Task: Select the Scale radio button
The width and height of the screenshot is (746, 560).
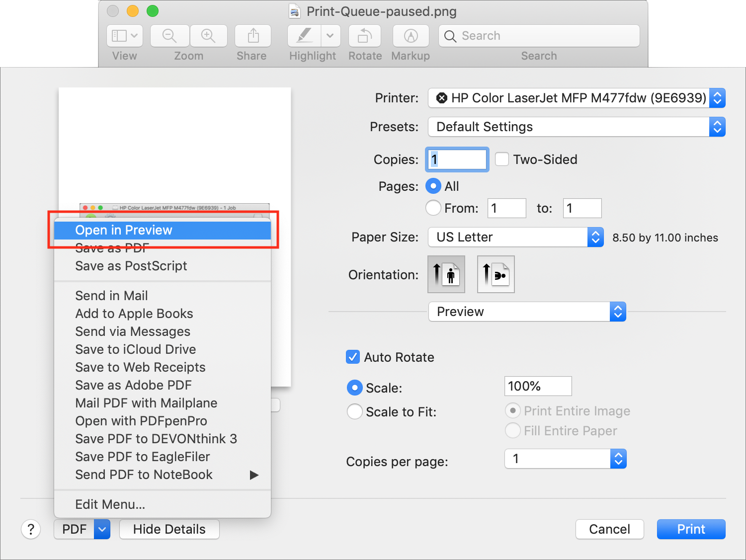Action: tap(354, 388)
